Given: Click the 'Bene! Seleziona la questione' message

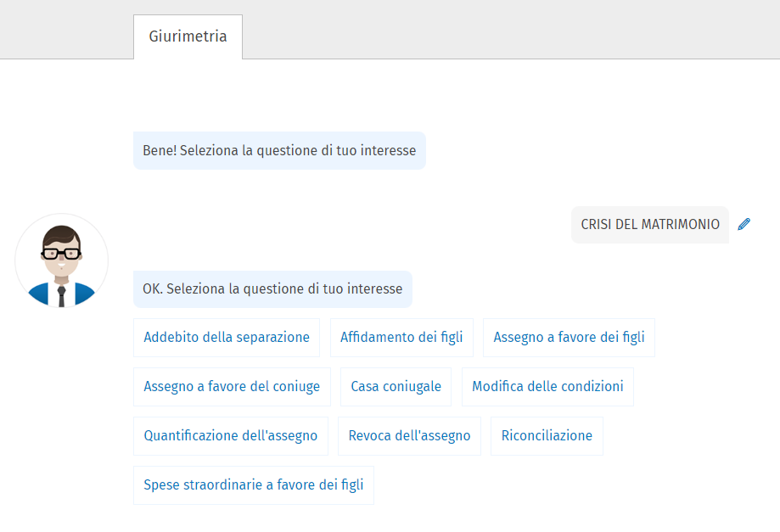Looking at the screenshot, I should click(279, 151).
